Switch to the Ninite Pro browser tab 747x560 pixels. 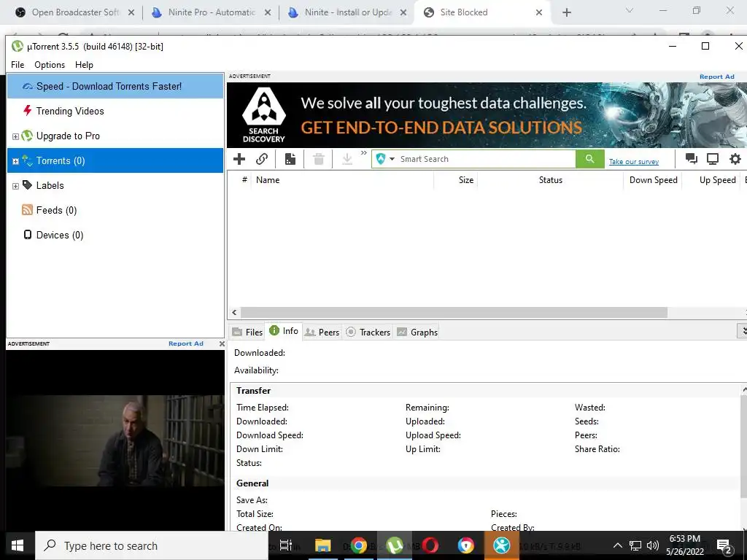pos(211,12)
